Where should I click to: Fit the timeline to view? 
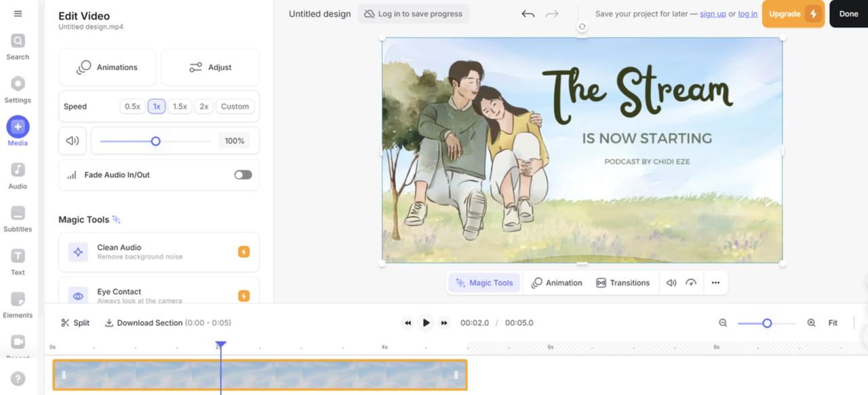[x=833, y=323]
